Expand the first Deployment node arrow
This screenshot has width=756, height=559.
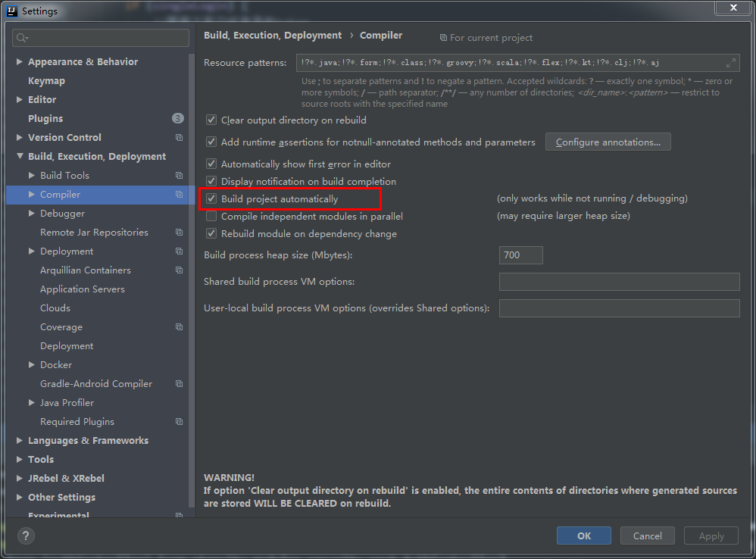[x=31, y=251]
